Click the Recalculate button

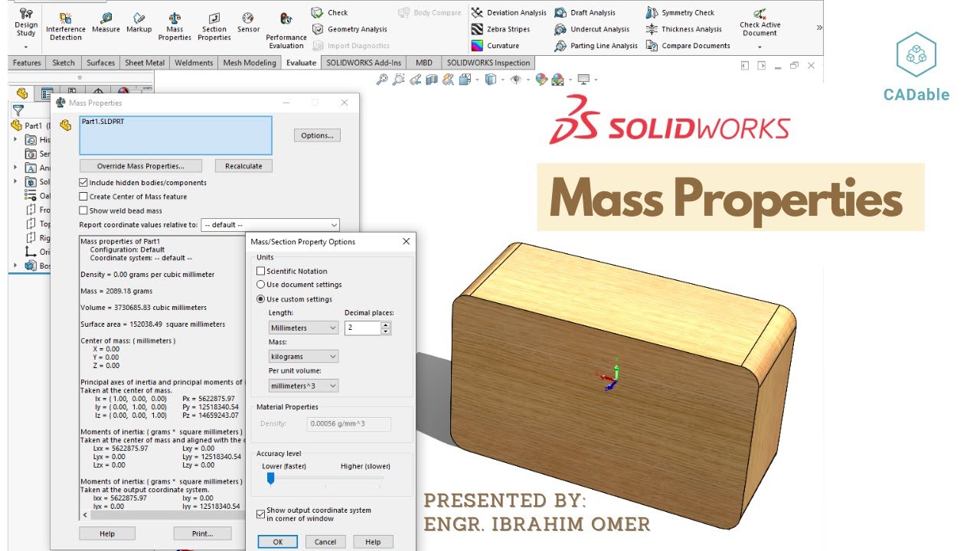pyautogui.click(x=243, y=165)
